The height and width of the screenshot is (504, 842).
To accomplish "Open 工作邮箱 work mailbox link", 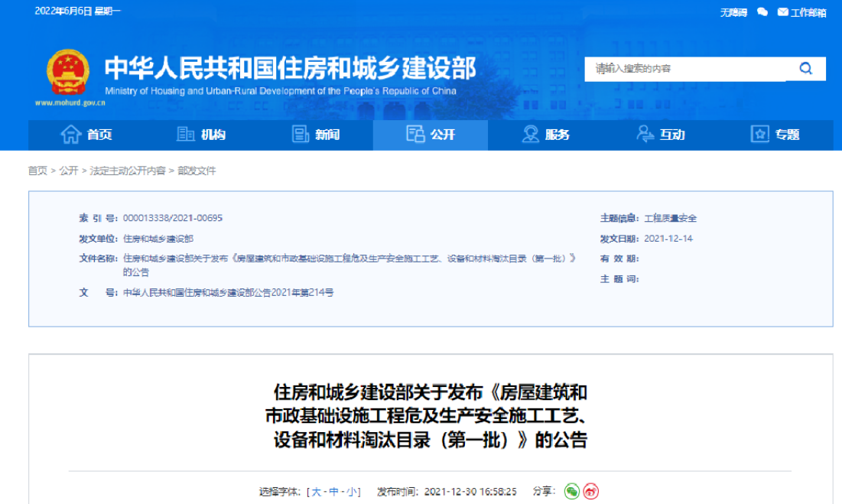I will [x=802, y=12].
